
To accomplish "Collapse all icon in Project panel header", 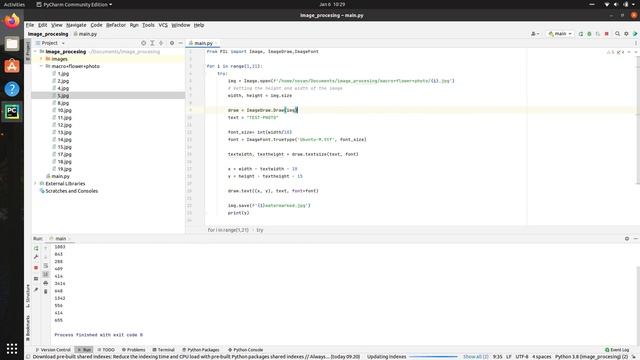I will (161, 43).
